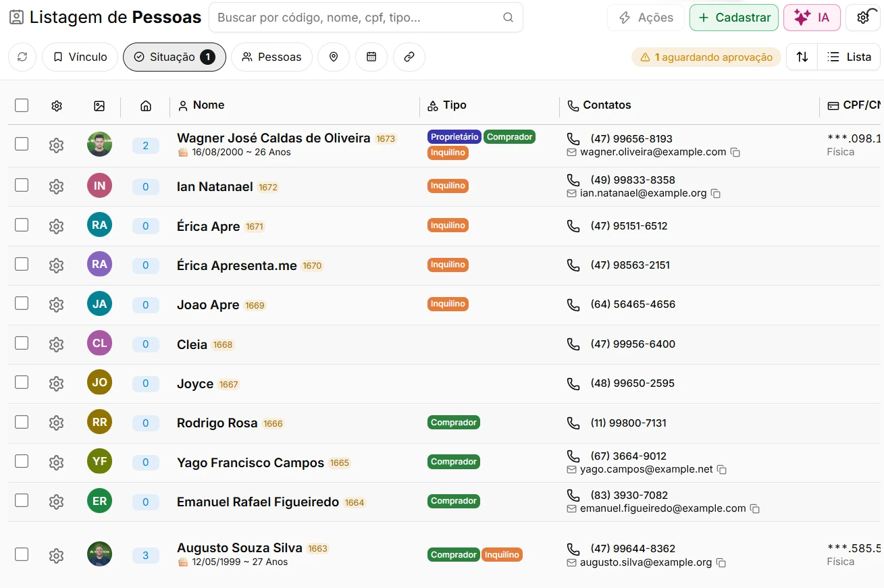
Task: Open gear options for Cleia row
Action: (x=57, y=344)
